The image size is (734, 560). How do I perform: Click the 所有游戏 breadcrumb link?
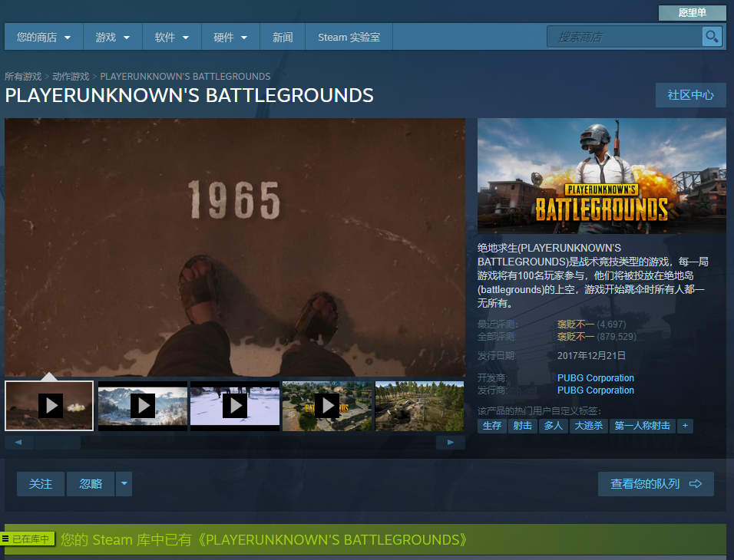pyautogui.click(x=23, y=76)
